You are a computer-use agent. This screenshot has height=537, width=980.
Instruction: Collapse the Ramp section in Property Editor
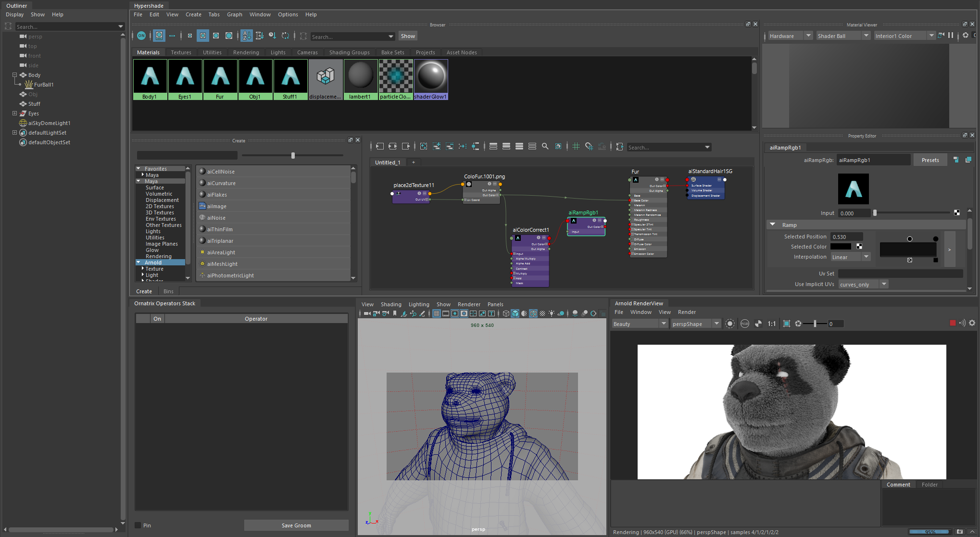tap(773, 225)
